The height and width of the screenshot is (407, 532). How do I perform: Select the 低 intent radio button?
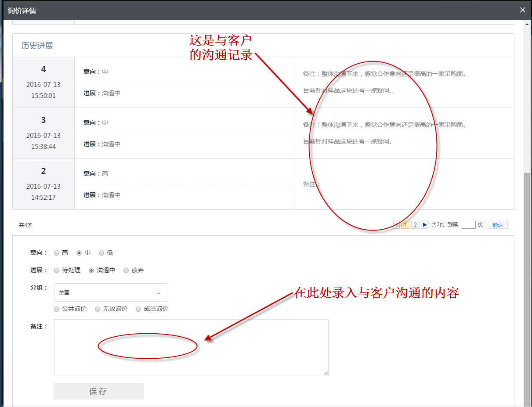point(101,253)
